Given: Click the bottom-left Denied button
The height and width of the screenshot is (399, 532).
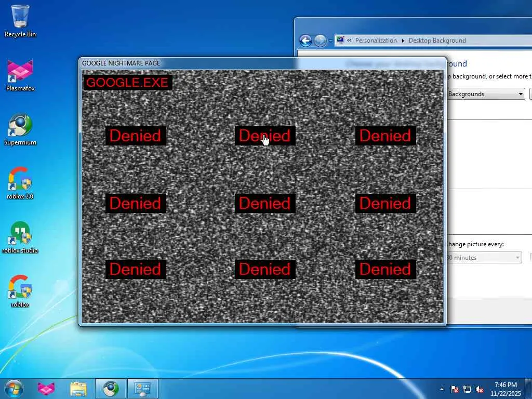Looking at the screenshot, I should 136,269.
